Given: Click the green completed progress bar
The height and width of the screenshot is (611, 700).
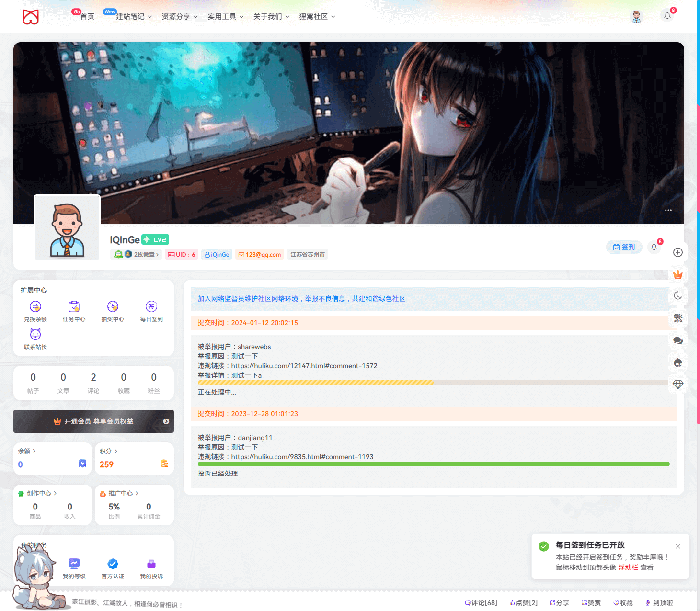Looking at the screenshot, I should click(434, 464).
